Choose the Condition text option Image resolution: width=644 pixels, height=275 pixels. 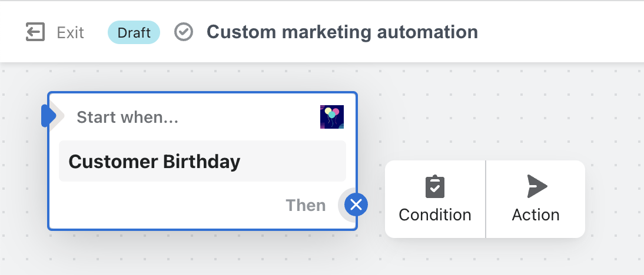[435, 214]
